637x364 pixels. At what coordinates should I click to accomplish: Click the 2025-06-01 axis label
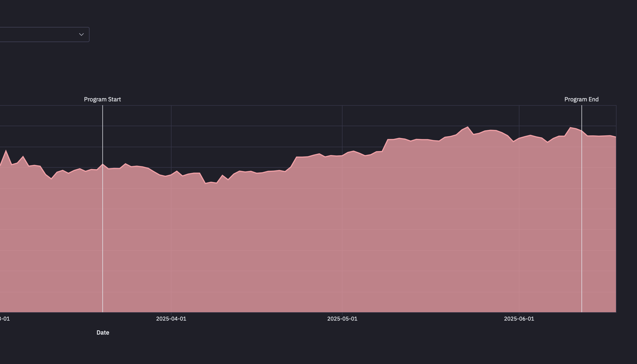point(519,318)
